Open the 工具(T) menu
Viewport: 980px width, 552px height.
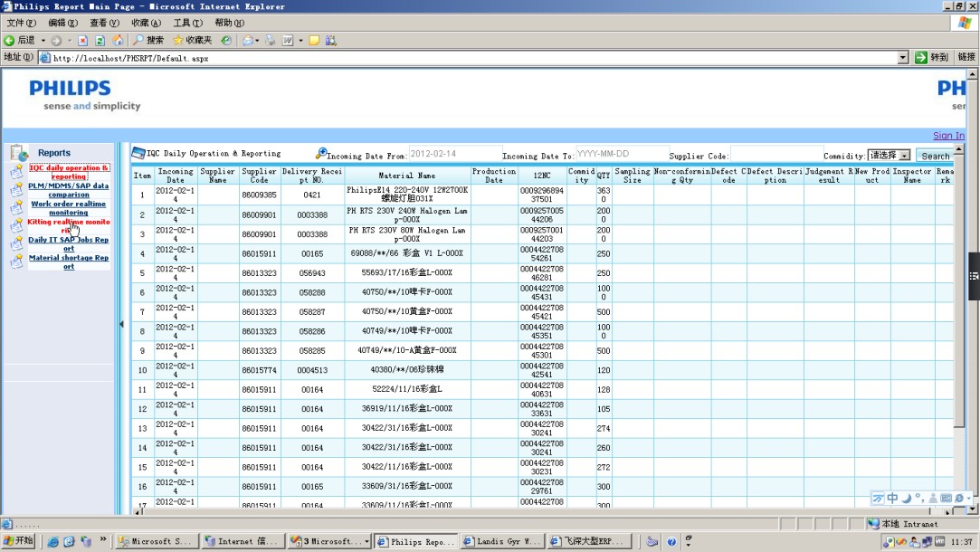point(187,23)
